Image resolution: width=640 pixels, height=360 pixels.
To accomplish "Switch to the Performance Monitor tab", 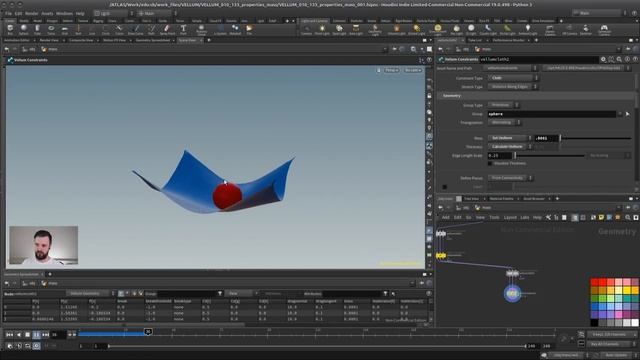I will (509, 40).
